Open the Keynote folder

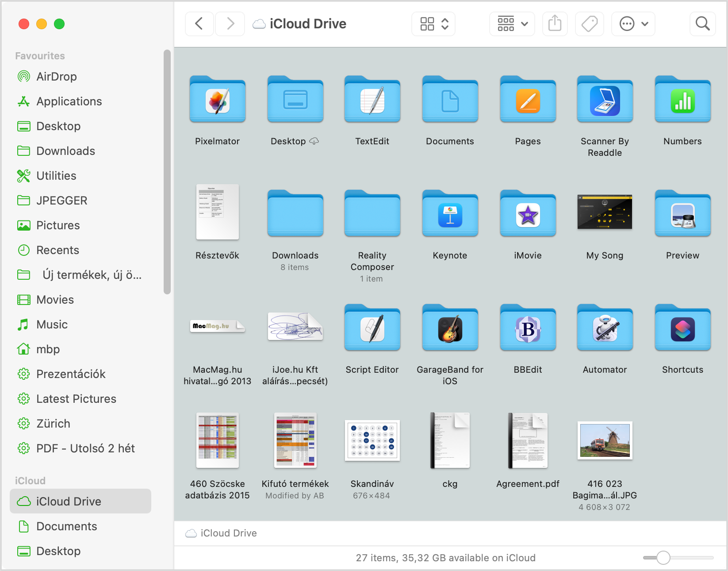[x=450, y=213]
